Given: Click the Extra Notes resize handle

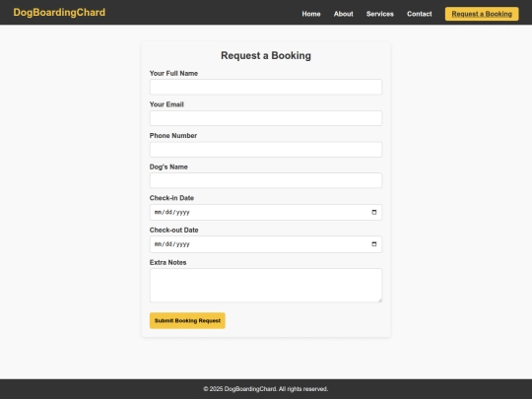Looking at the screenshot, I should (379, 299).
